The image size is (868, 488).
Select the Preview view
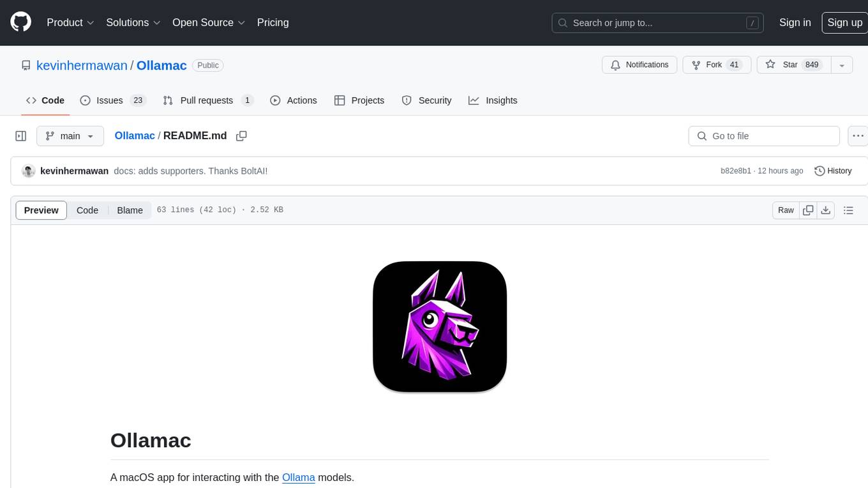pos(41,210)
